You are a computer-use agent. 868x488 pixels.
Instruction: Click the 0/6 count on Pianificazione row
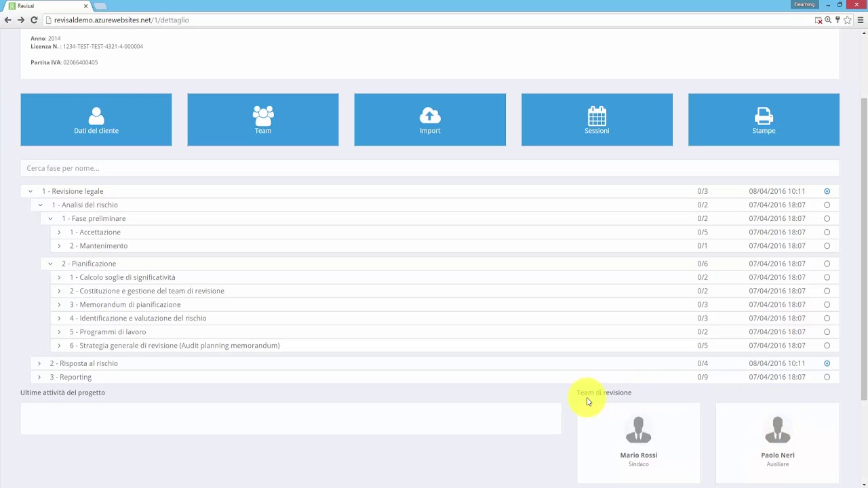pyautogui.click(x=703, y=264)
